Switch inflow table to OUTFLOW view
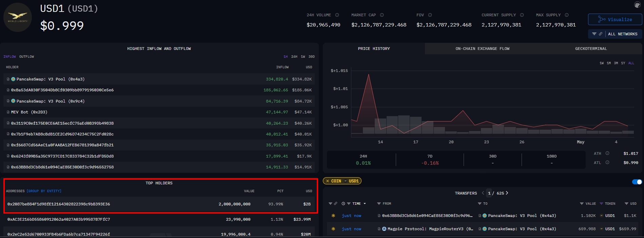 point(26,57)
